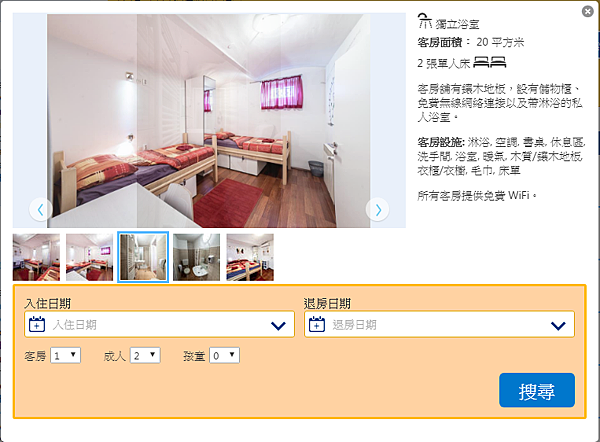Screen dimensions: 600x442
Task: Select the second bedroom thumbnail
Action: point(90,257)
